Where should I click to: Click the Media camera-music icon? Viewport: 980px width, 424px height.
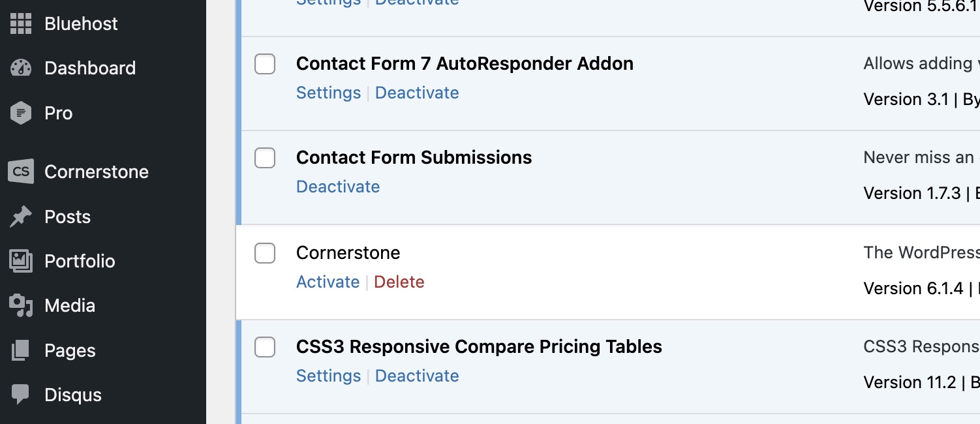pyautogui.click(x=21, y=305)
